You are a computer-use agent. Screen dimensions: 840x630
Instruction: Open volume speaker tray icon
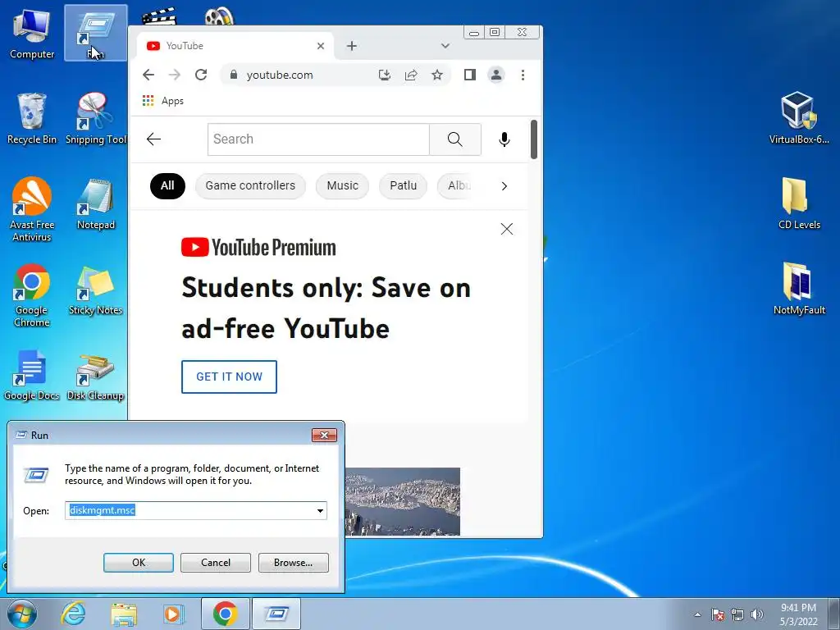coord(757,614)
